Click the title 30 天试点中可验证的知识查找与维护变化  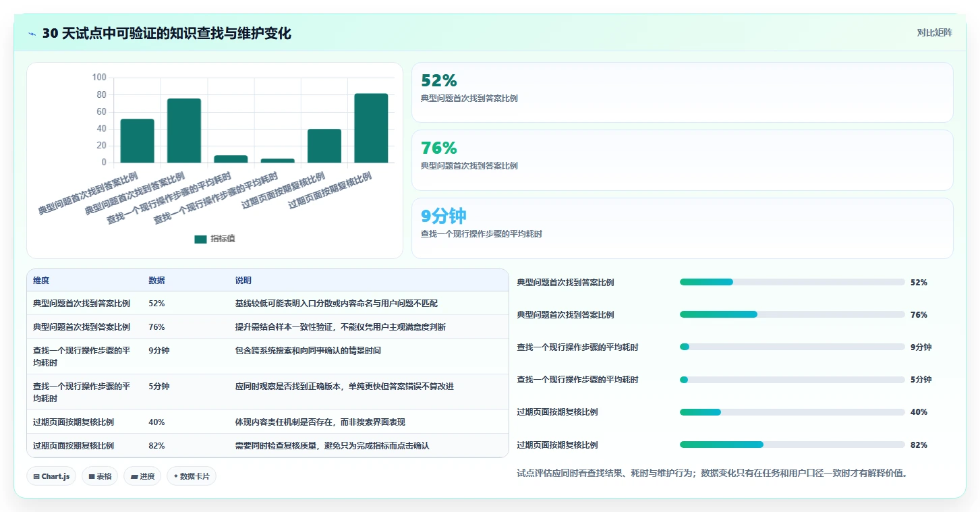tap(167, 34)
